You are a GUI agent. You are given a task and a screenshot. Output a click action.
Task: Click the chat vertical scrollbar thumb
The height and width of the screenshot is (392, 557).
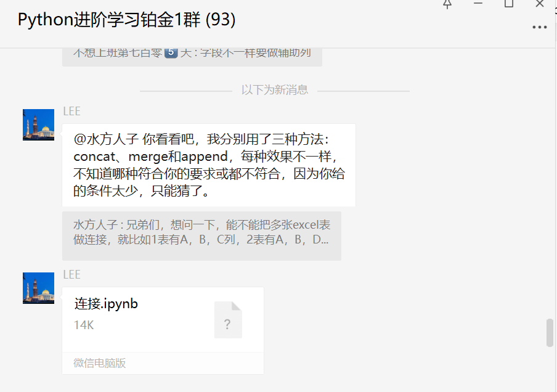pos(550,333)
